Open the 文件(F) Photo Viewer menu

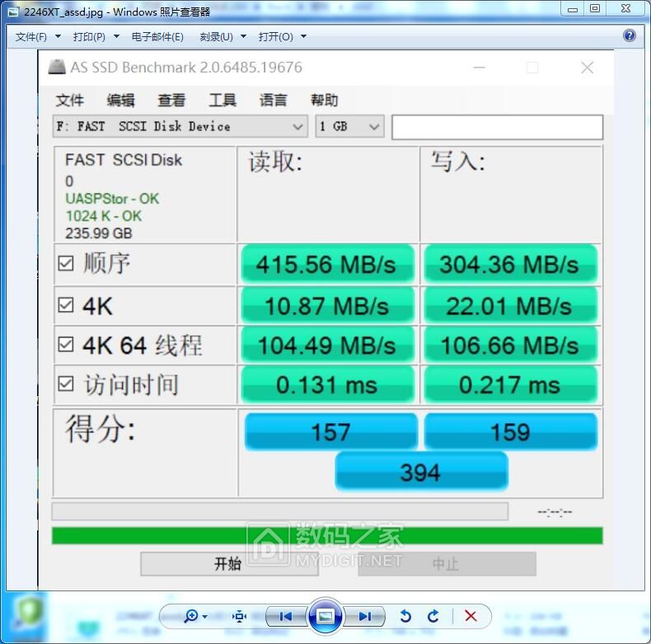[38, 36]
